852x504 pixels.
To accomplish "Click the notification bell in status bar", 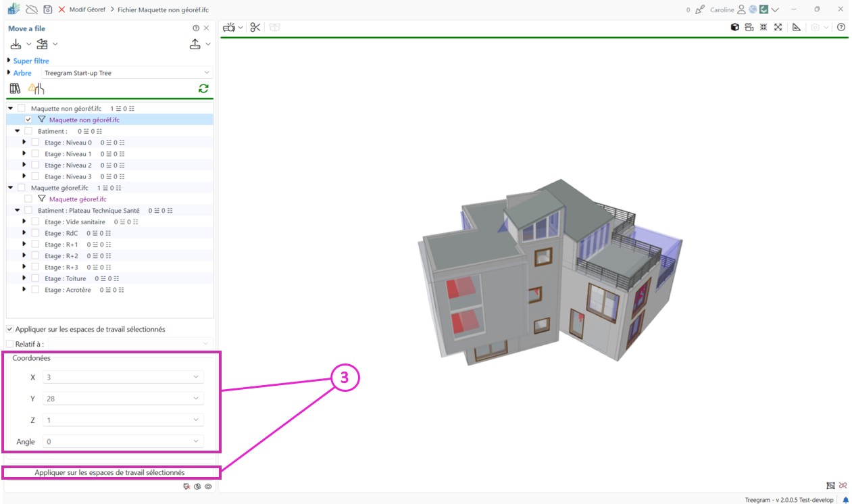I will coord(845,500).
